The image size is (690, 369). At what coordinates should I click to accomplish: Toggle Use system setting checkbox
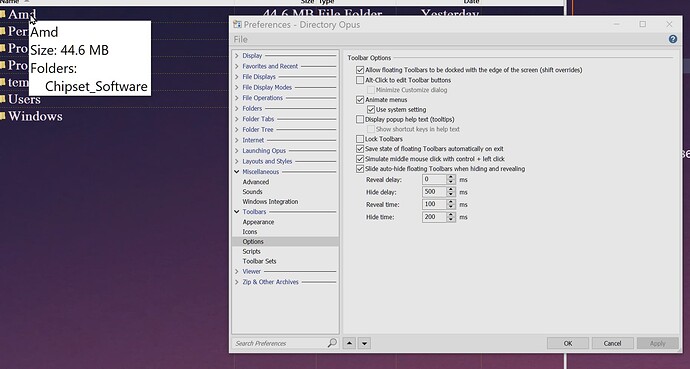coord(371,110)
